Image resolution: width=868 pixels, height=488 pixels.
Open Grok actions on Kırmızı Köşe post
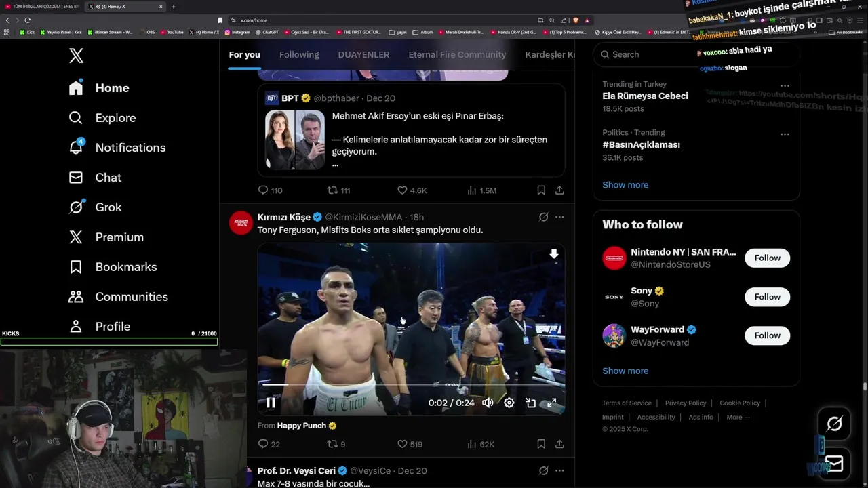pyautogui.click(x=543, y=217)
